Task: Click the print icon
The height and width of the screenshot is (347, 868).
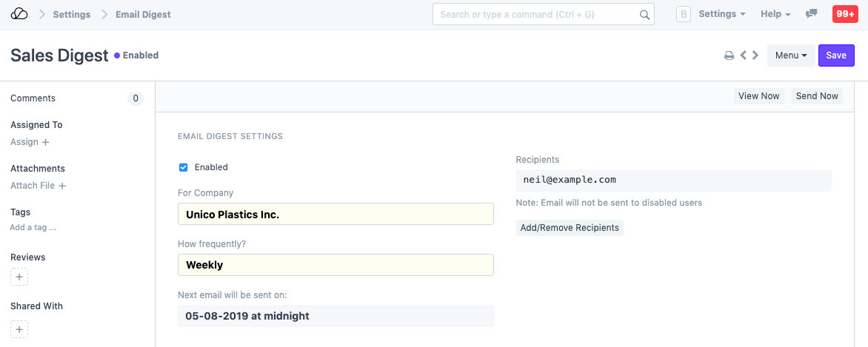Action: (729, 55)
